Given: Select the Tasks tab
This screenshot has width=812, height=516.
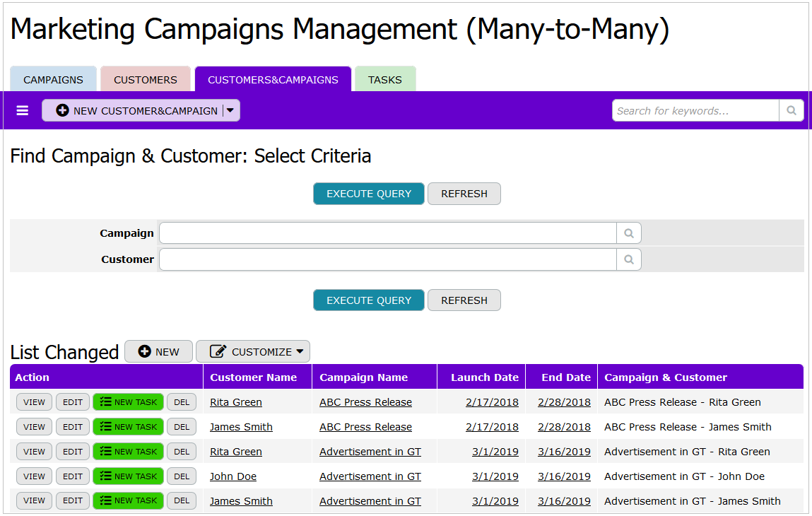Looking at the screenshot, I should point(385,80).
